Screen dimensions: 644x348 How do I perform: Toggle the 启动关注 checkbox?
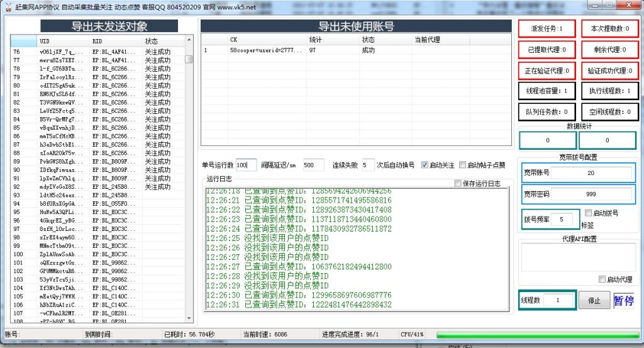pos(425,165)
